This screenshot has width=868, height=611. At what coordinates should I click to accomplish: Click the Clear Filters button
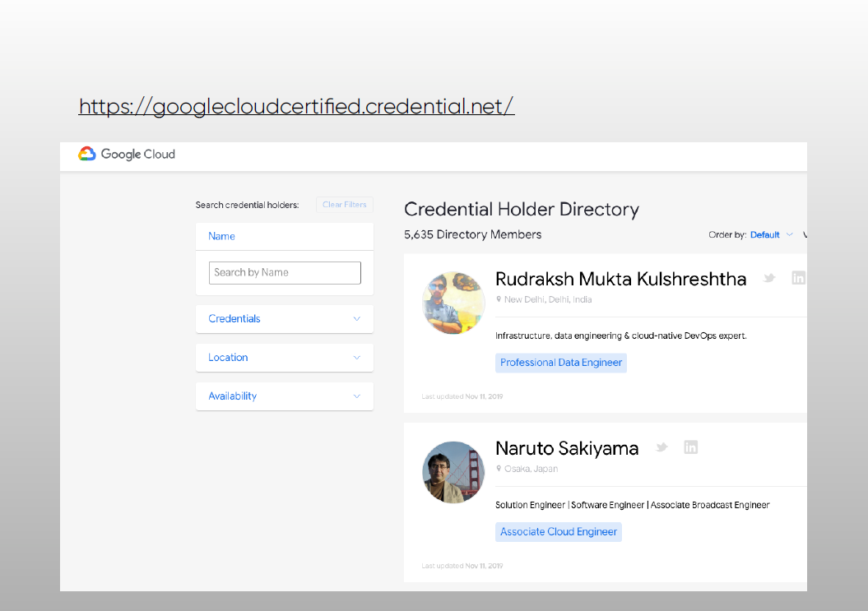[345, 205]
